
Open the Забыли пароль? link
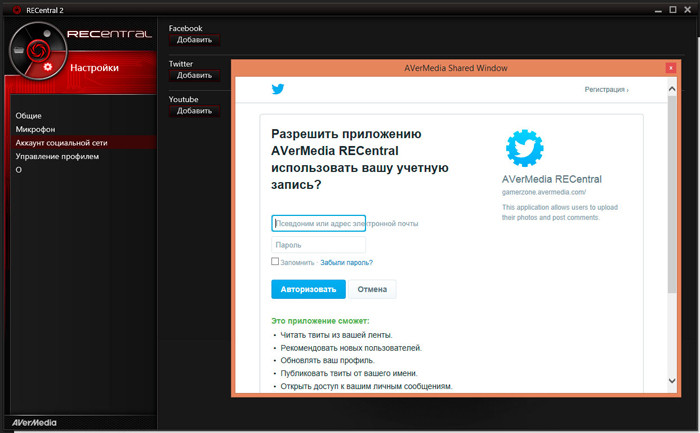tap(346, 262)
